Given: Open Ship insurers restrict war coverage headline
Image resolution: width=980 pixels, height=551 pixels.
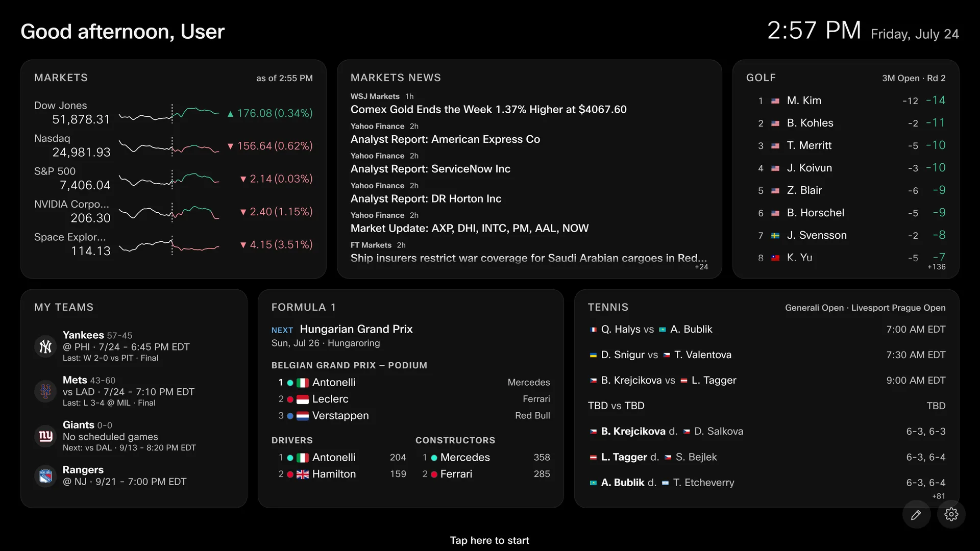Looking at the screenshot, I should [x=529, y=258].
